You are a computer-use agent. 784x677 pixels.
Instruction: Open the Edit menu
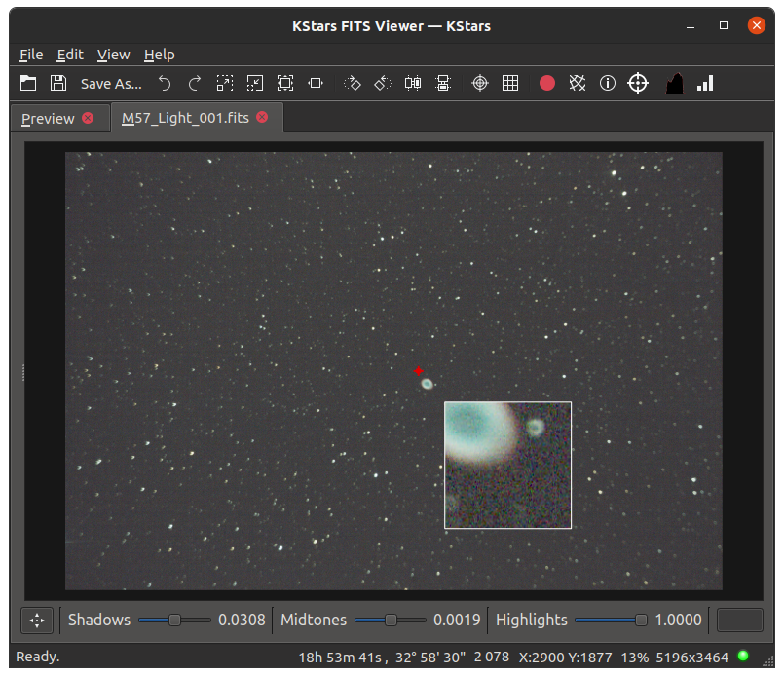[x=70, y=55]
